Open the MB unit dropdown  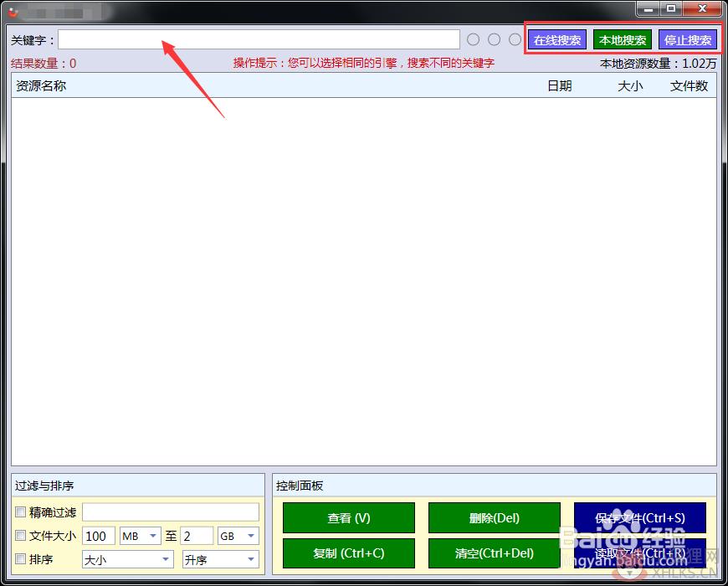(x=141, y=536)
